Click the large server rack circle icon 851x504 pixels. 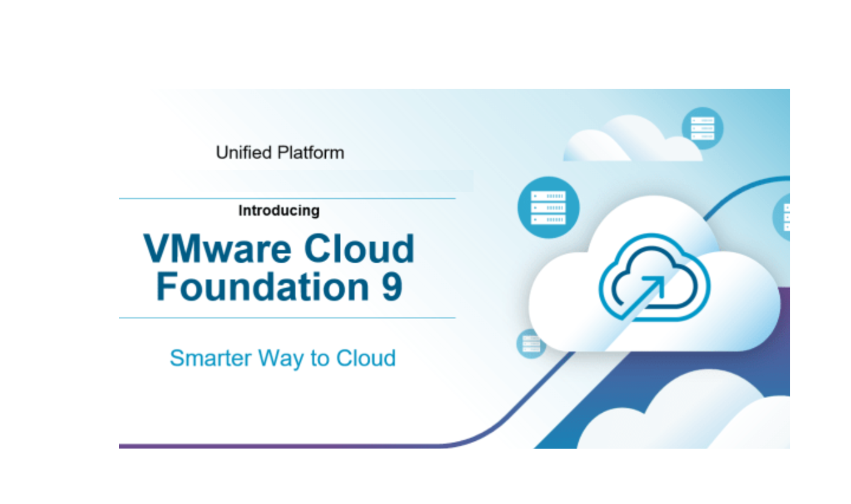click(x=548, y=207)
